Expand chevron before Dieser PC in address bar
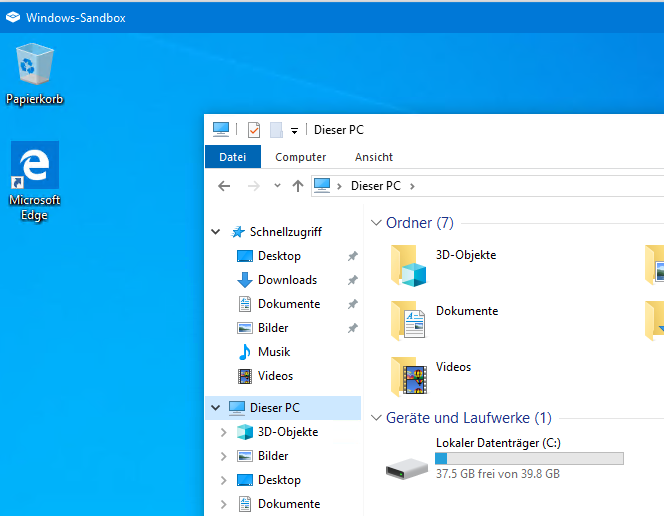The image size is (664, 516). [x=339, y=186]
